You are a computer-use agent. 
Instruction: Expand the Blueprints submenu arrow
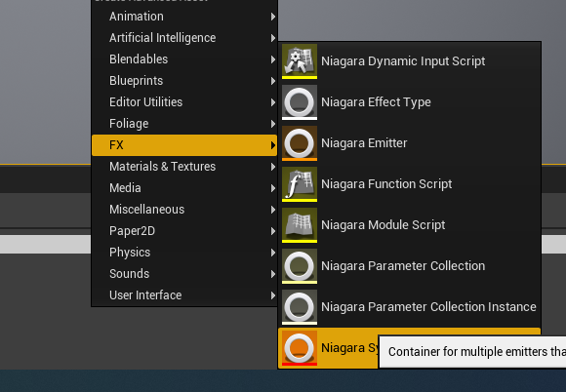tap(273, 81)
